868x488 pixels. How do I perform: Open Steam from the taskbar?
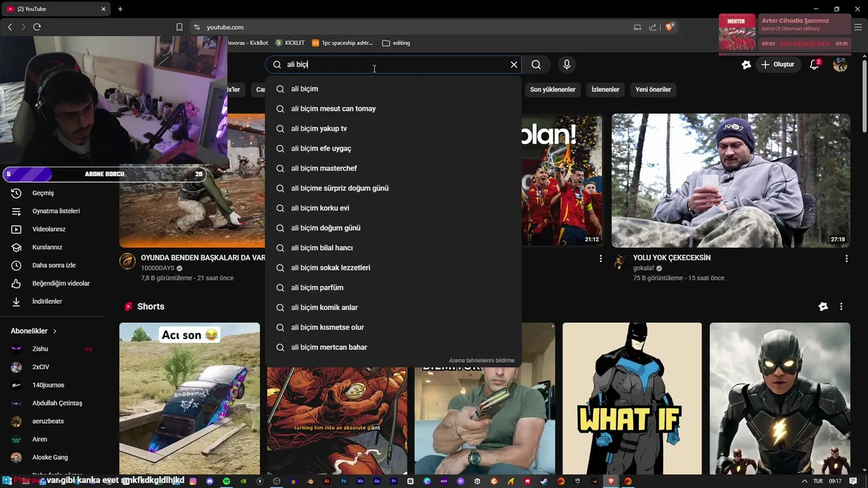(544, 481)
